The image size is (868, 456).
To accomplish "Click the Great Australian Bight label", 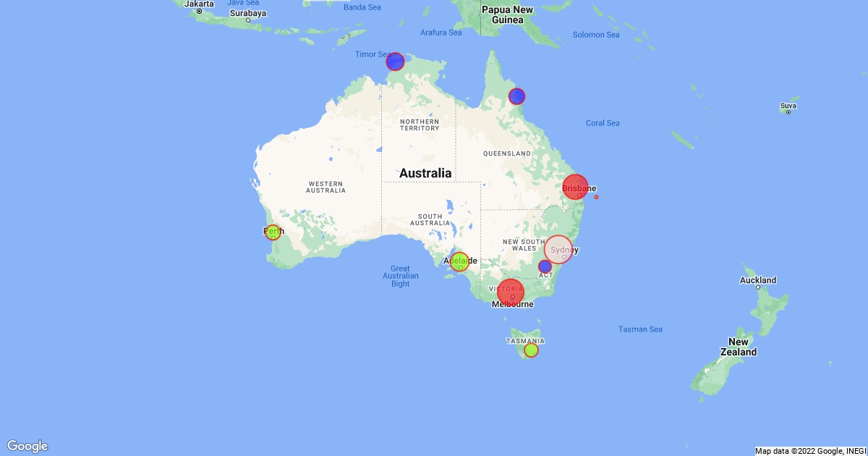I will 401,276.
